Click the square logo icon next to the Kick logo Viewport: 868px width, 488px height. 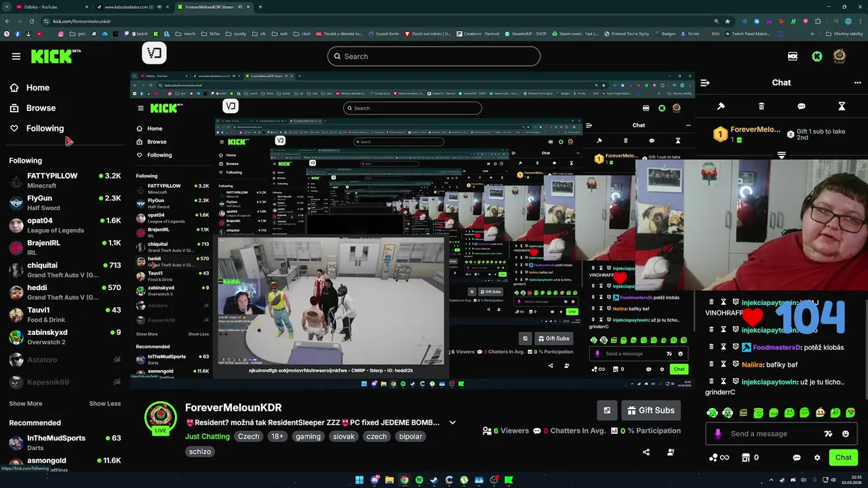point(154,53)
